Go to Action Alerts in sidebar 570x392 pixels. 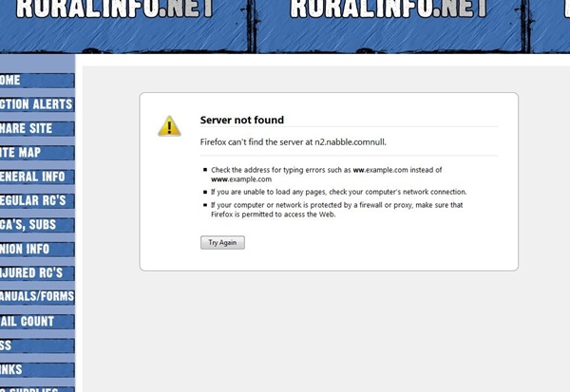(x=36, y=104)
